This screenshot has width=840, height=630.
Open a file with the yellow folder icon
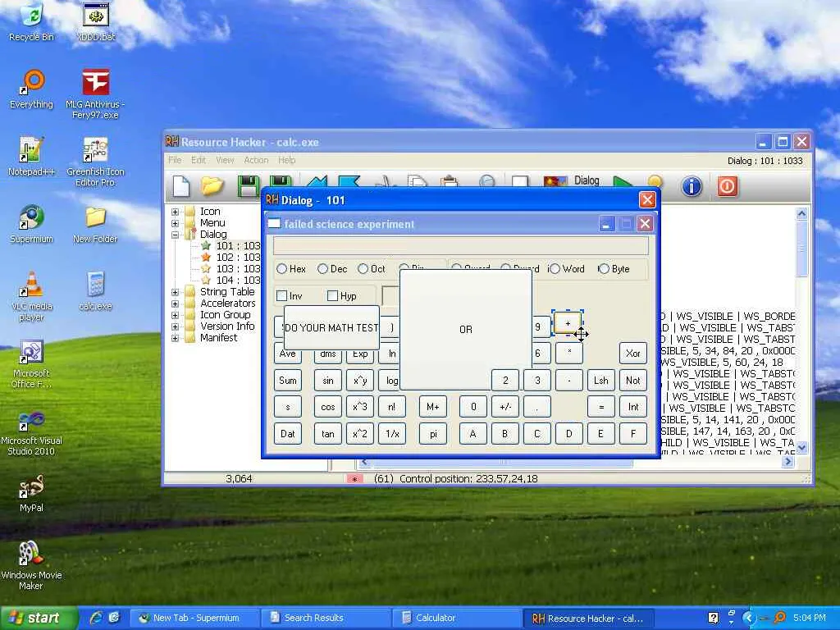[x=212, y=186]
